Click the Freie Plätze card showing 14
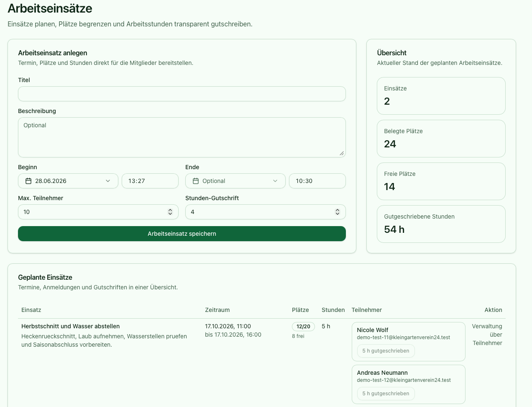Image resolution: width=532 pixels, height=407 pixels. coord(441,181)
